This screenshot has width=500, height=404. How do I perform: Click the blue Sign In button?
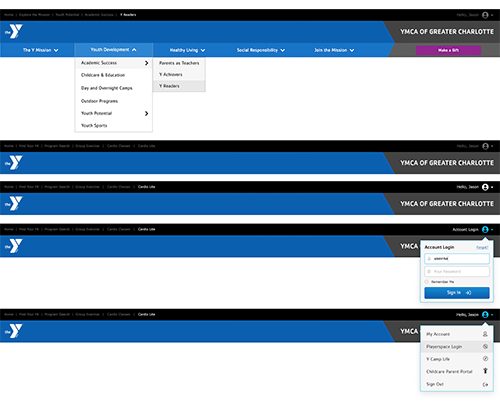pos(457,293)
